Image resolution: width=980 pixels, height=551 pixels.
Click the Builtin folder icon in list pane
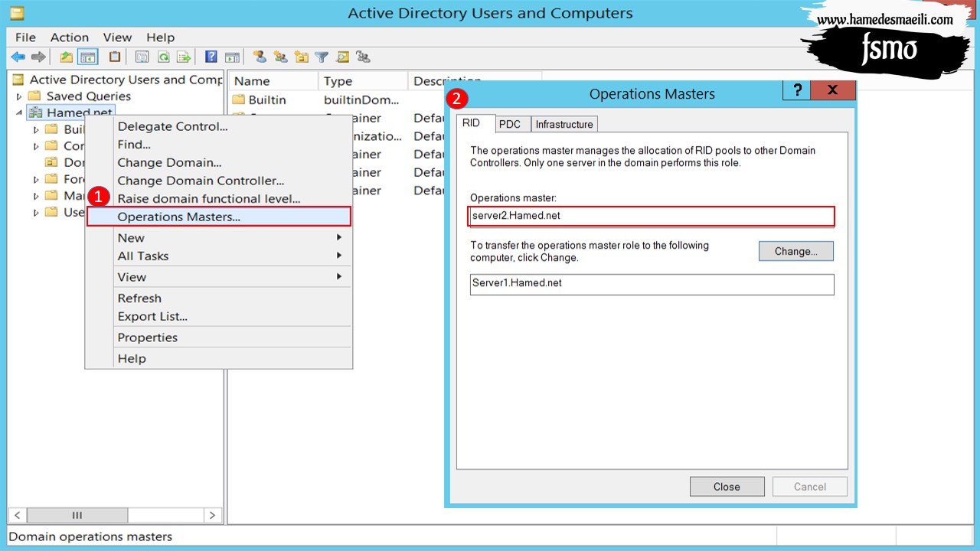pyautogui.click(x=238, y=99)
